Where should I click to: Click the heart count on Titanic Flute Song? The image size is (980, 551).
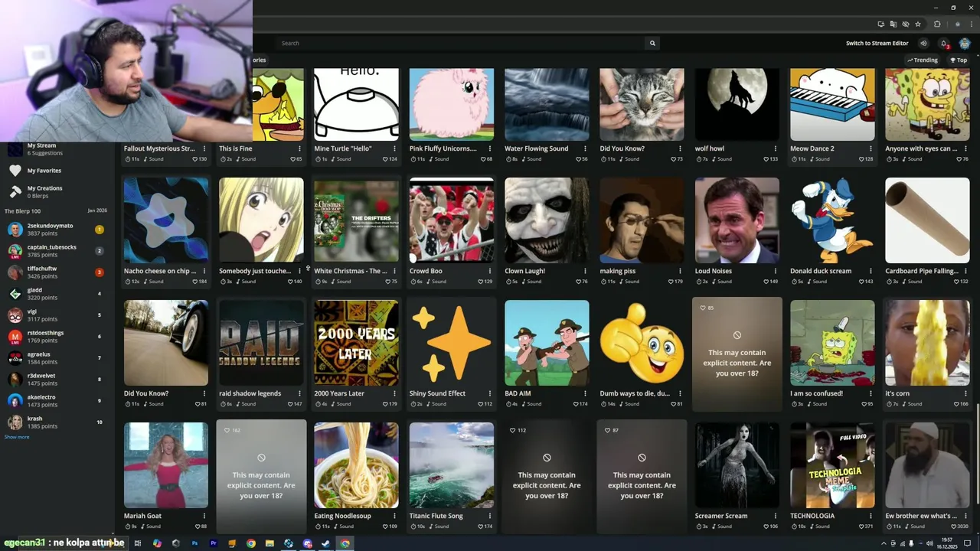pos(485,527)
